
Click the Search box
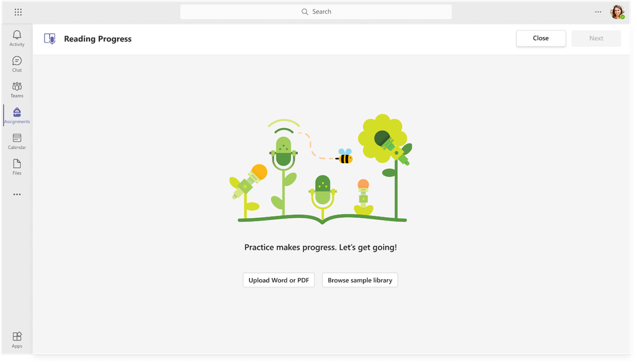[316, 11]
